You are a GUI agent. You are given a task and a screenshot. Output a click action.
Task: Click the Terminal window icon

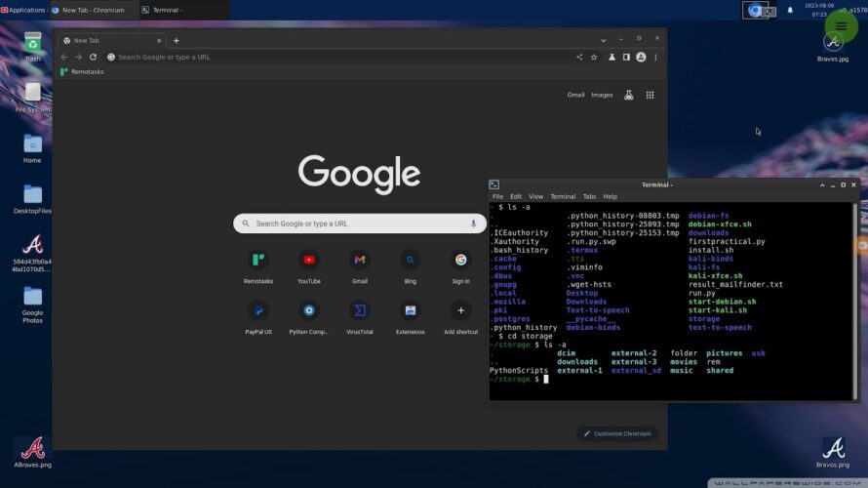tap(493, 185)
